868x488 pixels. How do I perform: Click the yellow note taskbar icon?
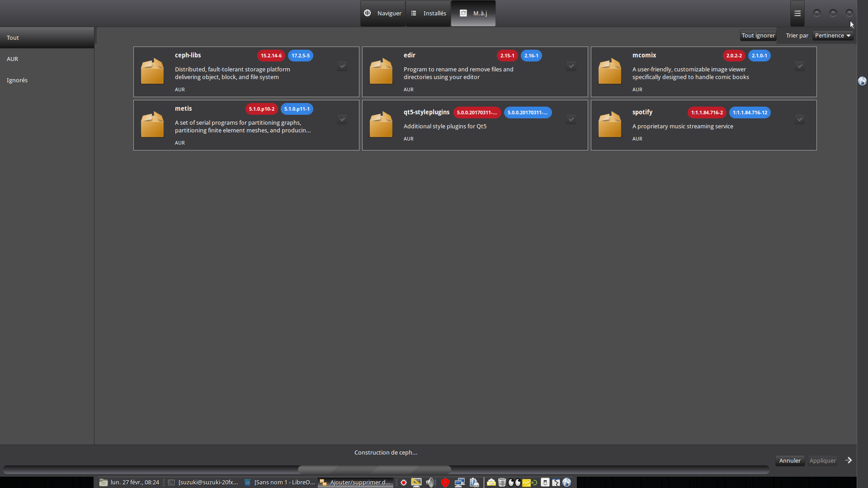526,483
